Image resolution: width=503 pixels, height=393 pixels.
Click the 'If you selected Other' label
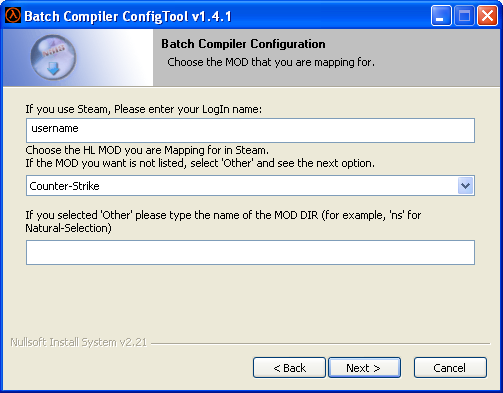pyautogui.click(x=223, y=222)
